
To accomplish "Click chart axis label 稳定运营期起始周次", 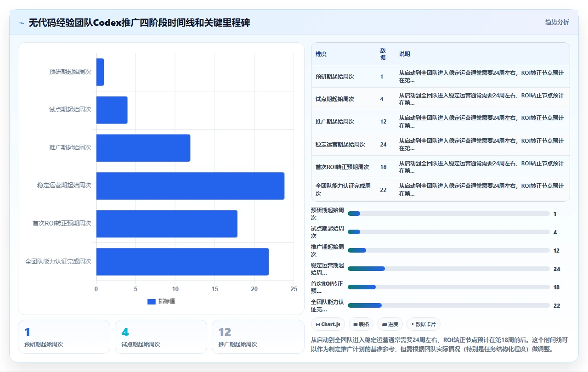I will 64,186.
